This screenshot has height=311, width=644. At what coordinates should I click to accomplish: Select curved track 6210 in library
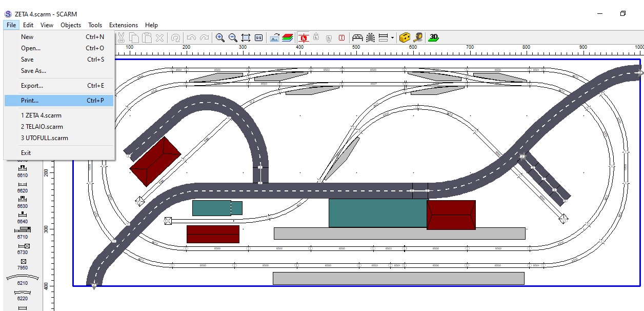[23, 279]
